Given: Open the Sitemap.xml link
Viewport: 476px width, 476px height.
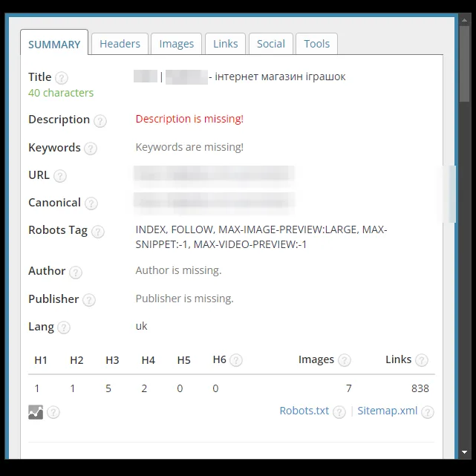Looking at the screenshot, I should coord(388,411).
